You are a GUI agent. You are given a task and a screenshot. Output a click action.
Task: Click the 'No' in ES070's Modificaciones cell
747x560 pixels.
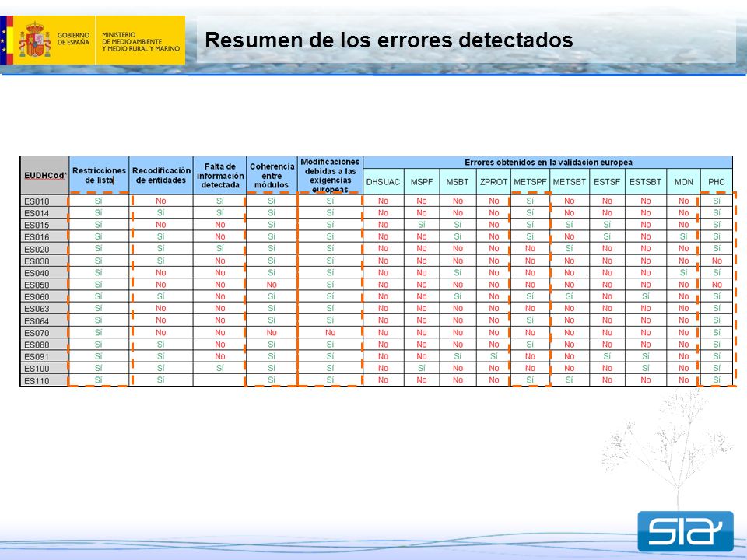330,332
